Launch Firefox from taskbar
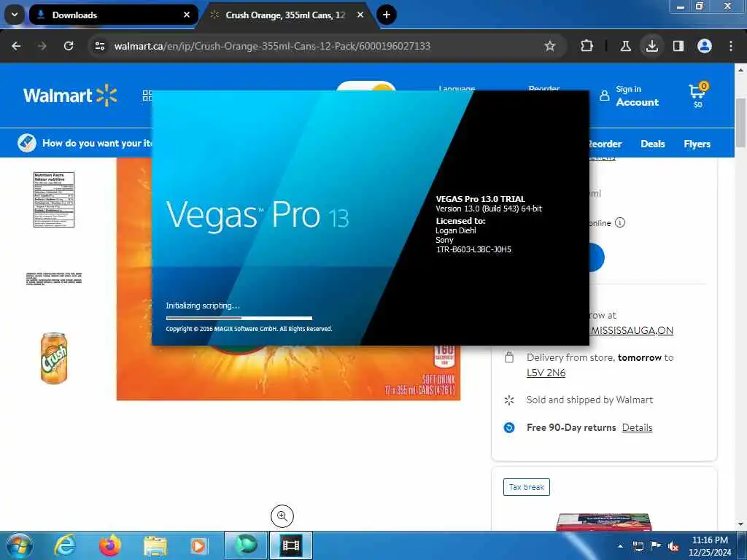Viewport: 747px width, 560px height. pyautogui.click(x=110, y=545)
